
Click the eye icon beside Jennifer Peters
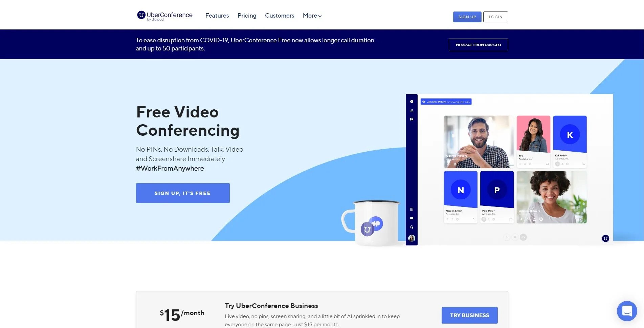coord(424,102)
